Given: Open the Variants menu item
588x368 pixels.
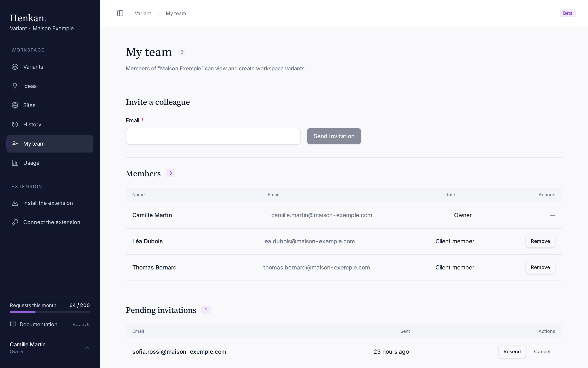Looking at the screenshot, I should [50, 67].
